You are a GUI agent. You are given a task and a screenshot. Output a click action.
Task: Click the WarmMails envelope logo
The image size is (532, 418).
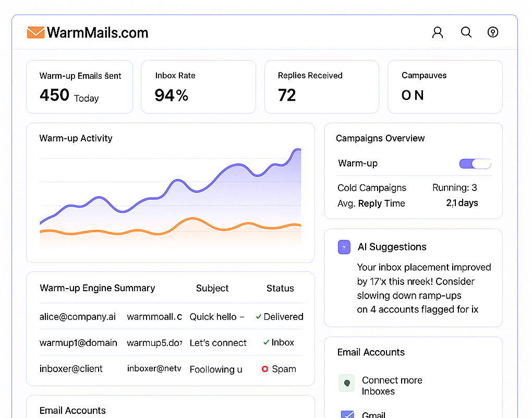tap(35, 32)
